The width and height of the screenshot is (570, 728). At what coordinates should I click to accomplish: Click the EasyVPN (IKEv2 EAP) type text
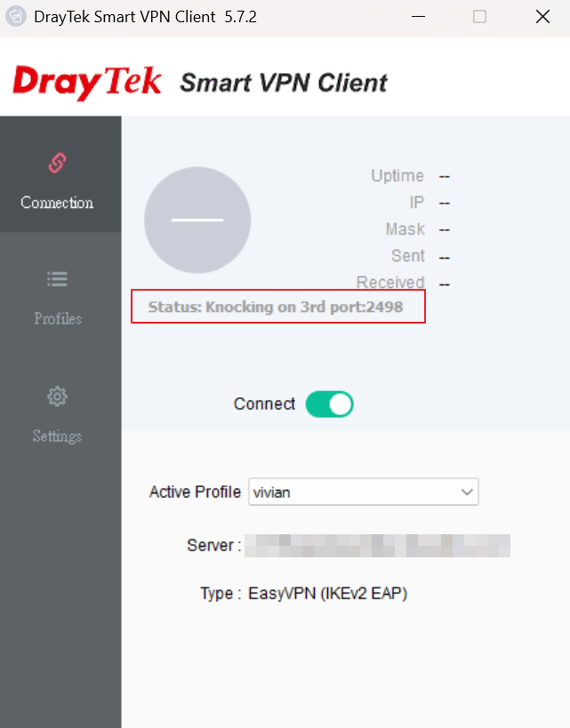pos(327,594)
